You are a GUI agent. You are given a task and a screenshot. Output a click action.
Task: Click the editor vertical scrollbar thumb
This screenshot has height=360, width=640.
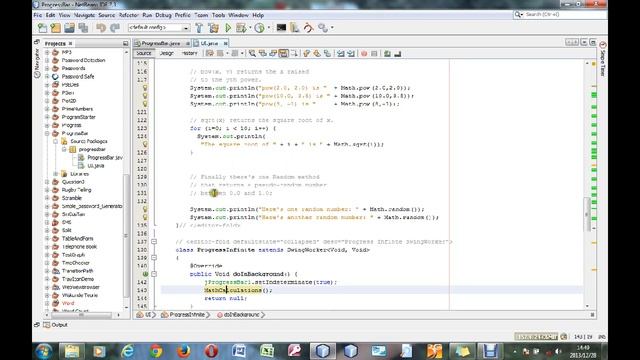[x=587, y=214]
